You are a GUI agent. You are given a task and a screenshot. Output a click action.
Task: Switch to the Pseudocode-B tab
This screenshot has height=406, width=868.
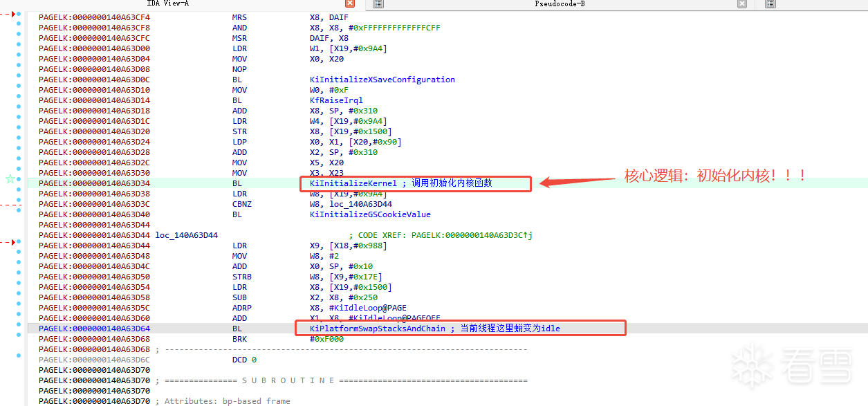(560, 3)
